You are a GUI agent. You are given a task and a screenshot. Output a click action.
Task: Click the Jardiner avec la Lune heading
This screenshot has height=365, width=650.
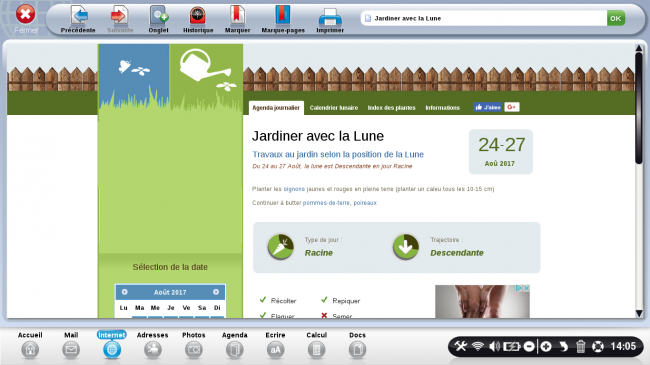tap(318, 136)
